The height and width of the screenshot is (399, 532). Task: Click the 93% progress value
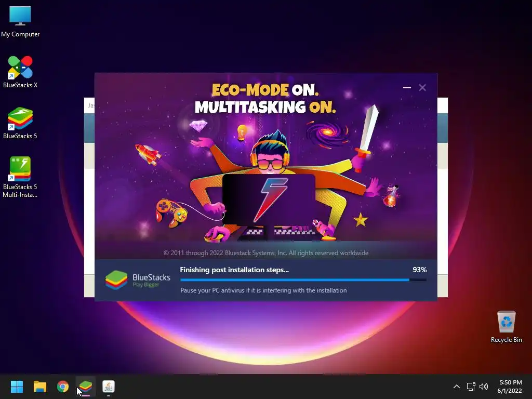click(419, 270)
